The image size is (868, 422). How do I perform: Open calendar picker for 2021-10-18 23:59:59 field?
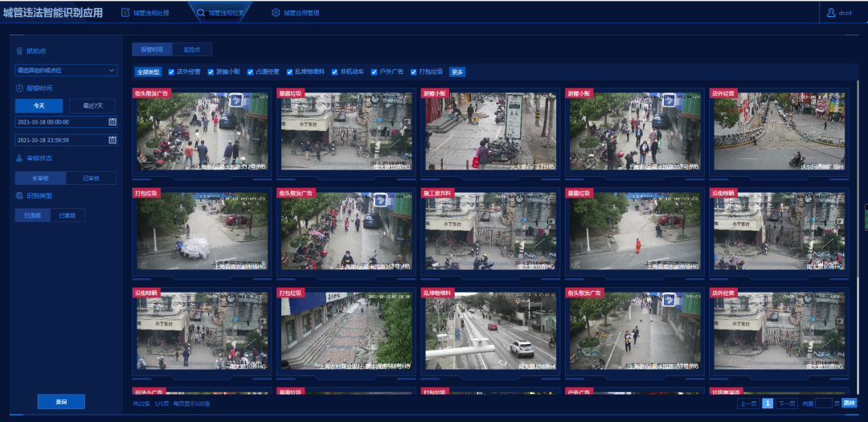coord(113,140)
